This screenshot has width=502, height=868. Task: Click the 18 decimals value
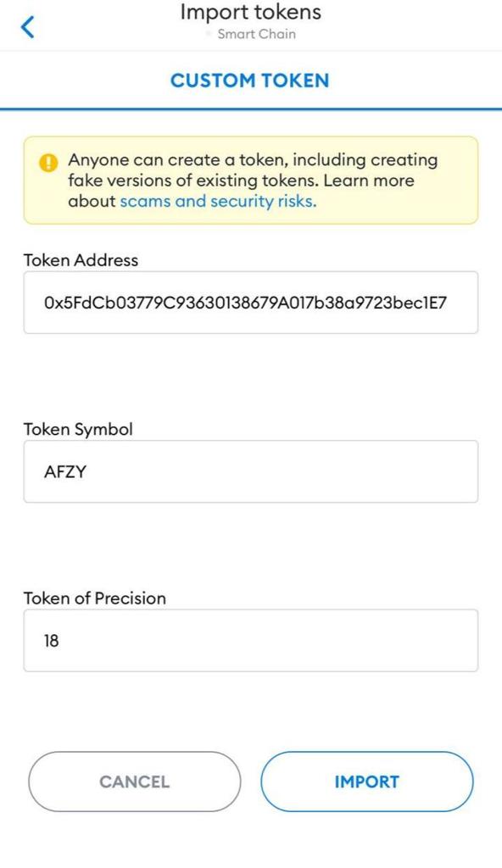52,641
